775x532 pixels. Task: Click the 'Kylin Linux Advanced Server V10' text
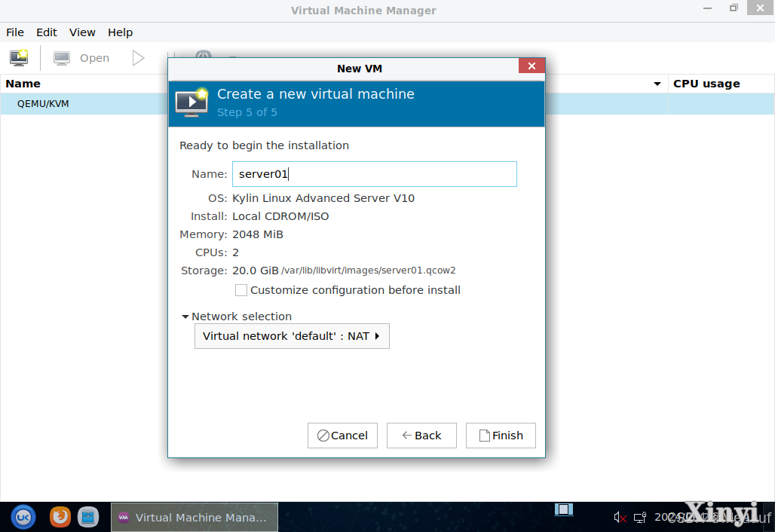[x=323, y=198]
